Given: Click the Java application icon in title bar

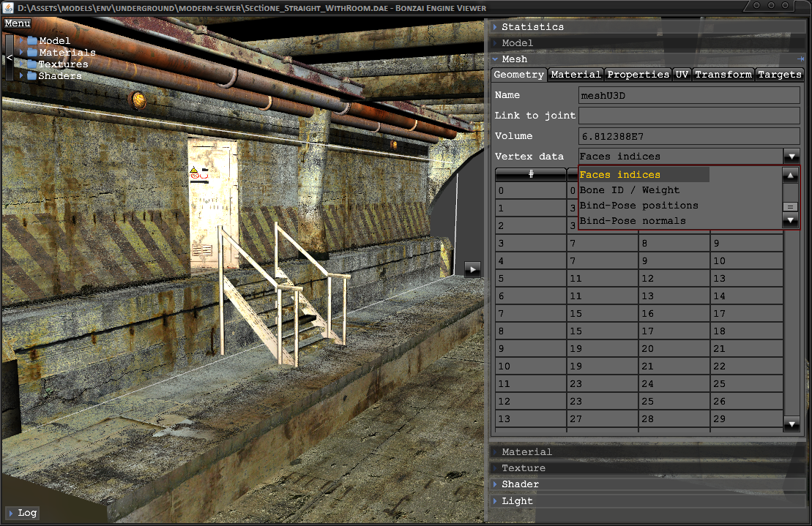Looking at the screenshot, I should pos(9,8).
